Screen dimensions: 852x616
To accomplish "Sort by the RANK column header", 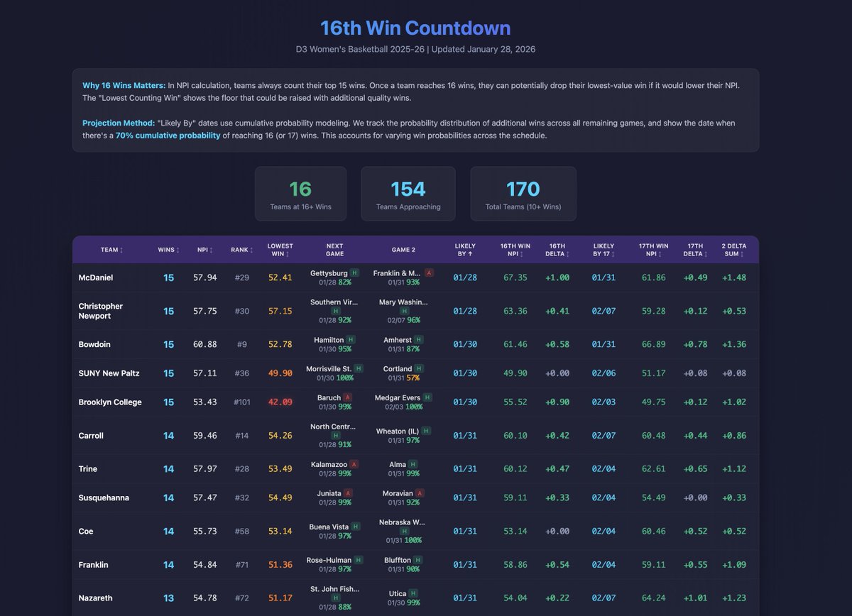I will click(241, 250).
